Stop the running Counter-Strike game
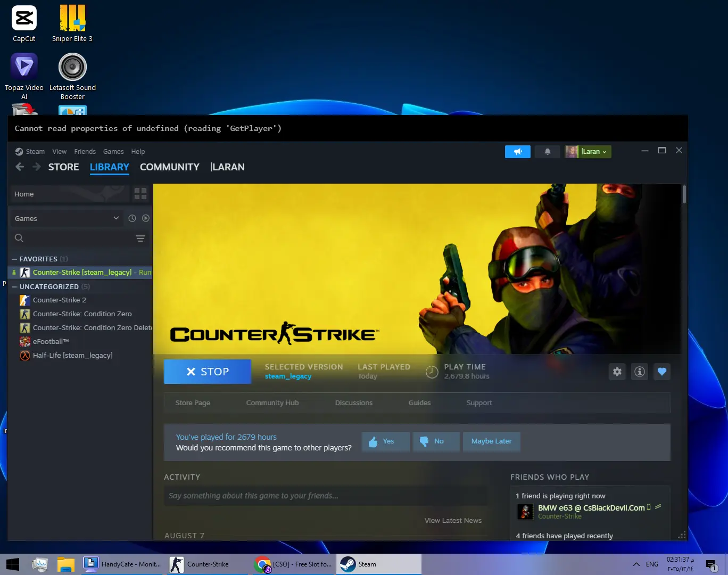This screenshot has width=728, height=575. click(208, 372)
